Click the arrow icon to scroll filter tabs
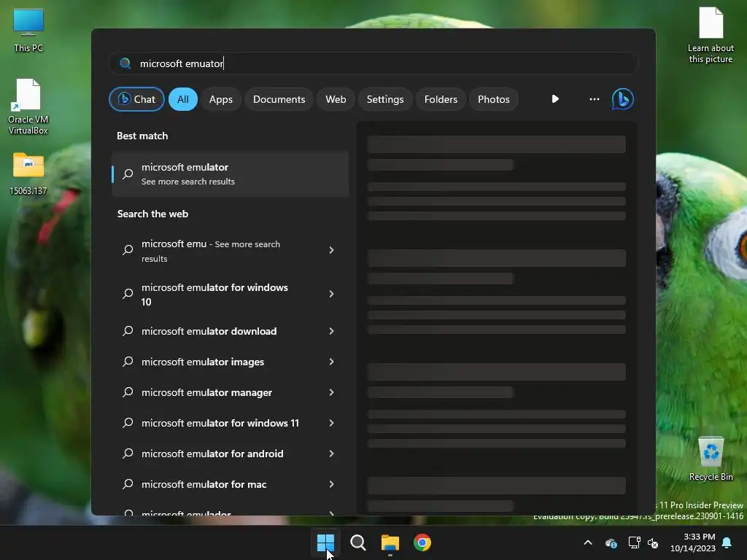This screenshot has height=560, width=747. click(x=555, y=99)
